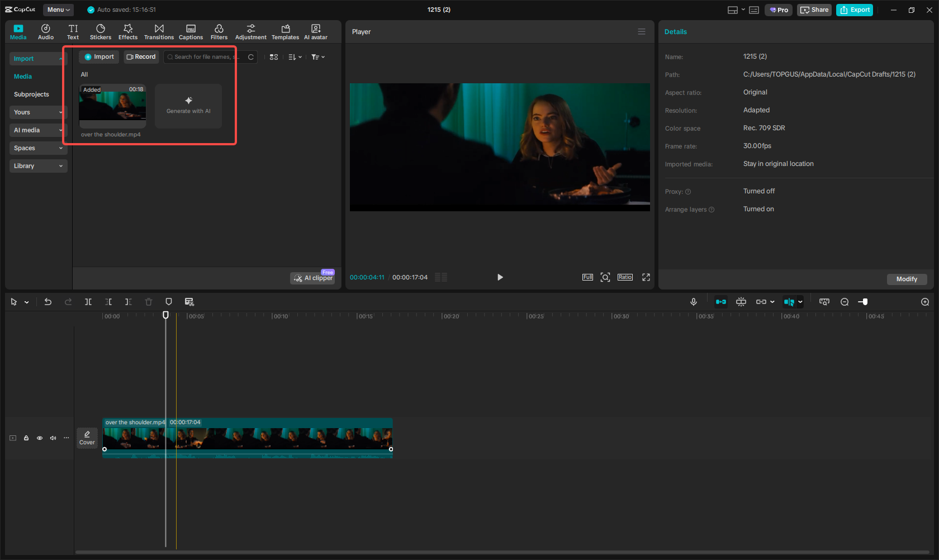This screenshot has width=939, height=560.
Task: Launch the AI clipper tool
Action: (312, 278)
